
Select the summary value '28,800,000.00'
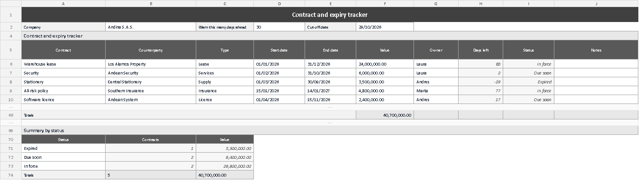(x=225, y=166)
